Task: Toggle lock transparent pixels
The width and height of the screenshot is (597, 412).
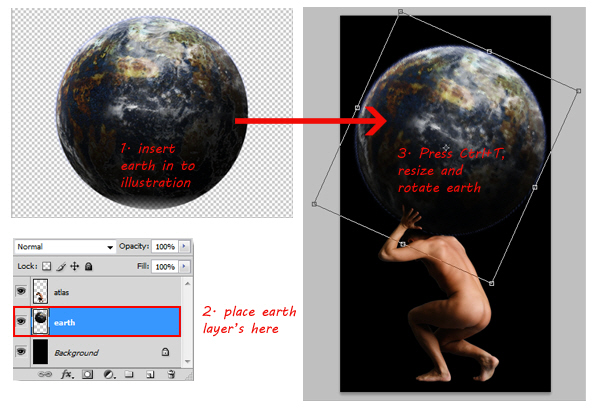Action: click(x=46, y=266)
